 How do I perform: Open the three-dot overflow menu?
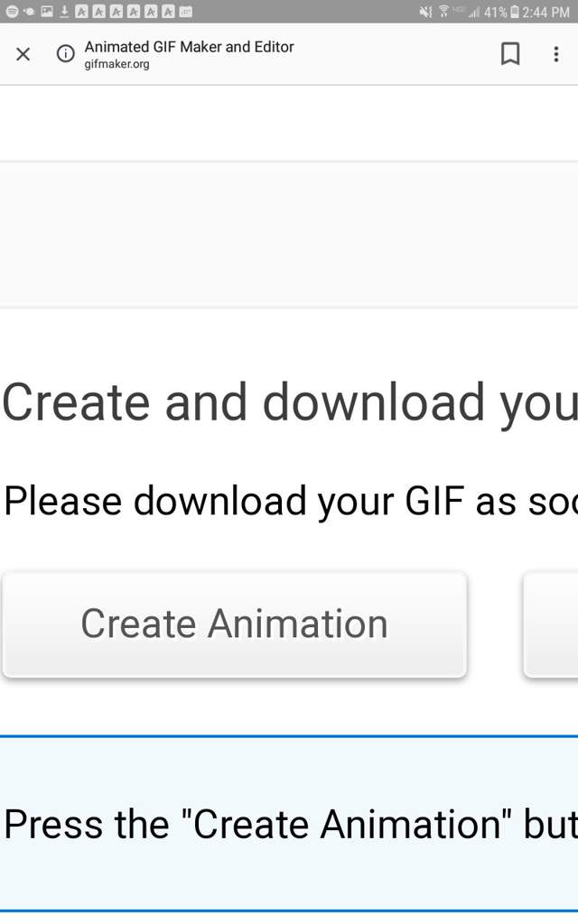tap(555, 54)
